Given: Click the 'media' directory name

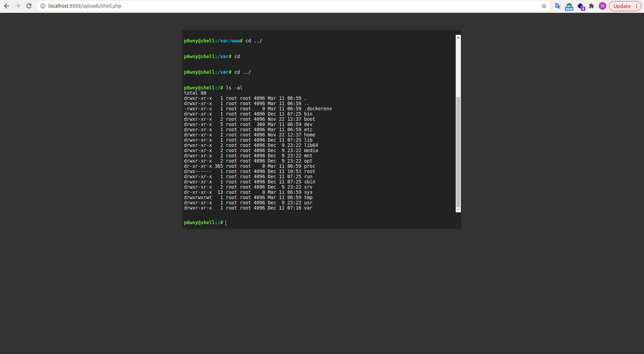Looking at the screenshot, I should [311, 151].
